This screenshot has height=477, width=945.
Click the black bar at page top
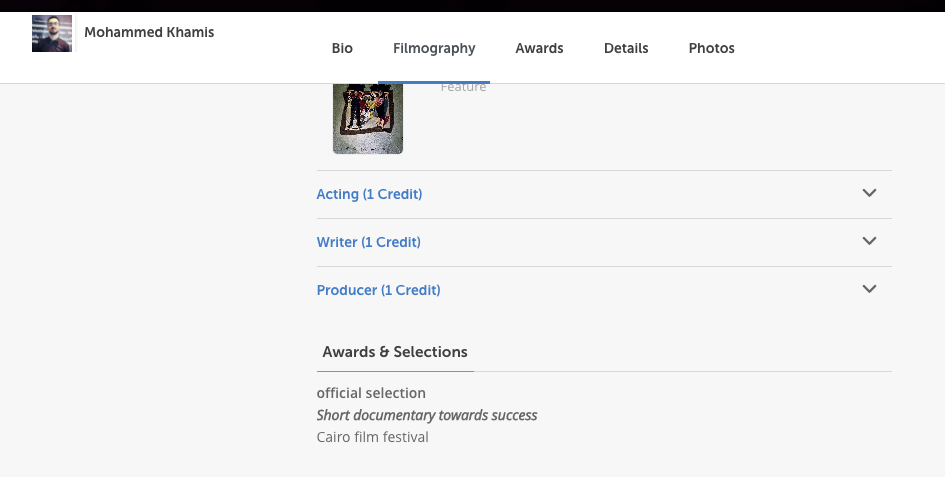[x=472, y=5]
